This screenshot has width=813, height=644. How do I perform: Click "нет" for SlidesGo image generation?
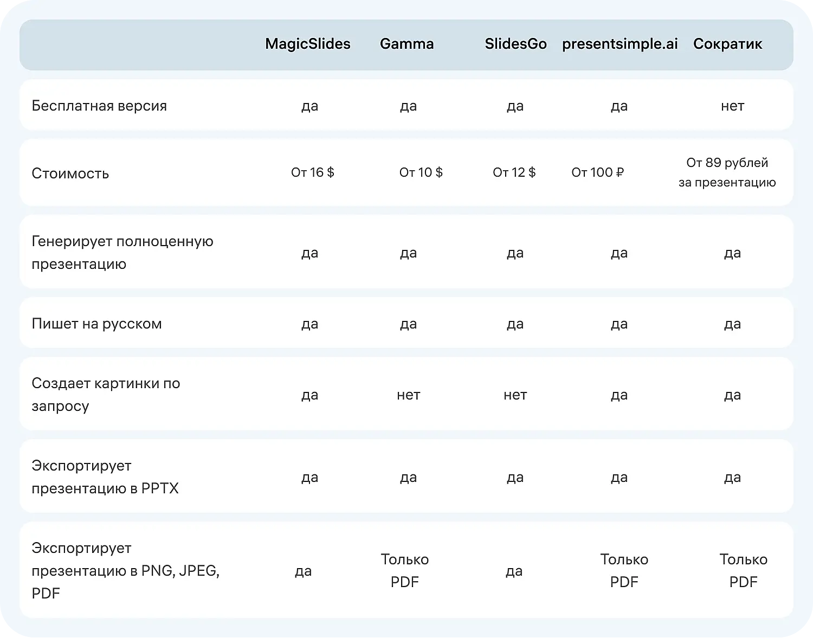point(515,395)
